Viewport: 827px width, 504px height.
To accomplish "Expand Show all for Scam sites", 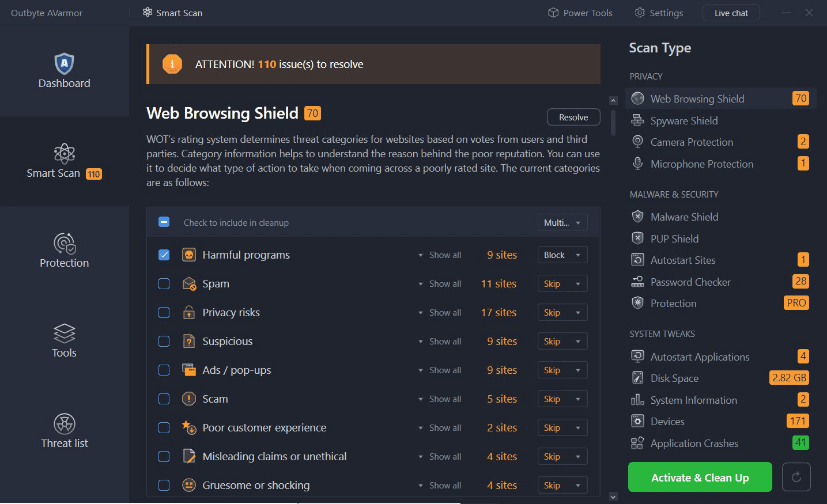I will (x=440, y=399).
